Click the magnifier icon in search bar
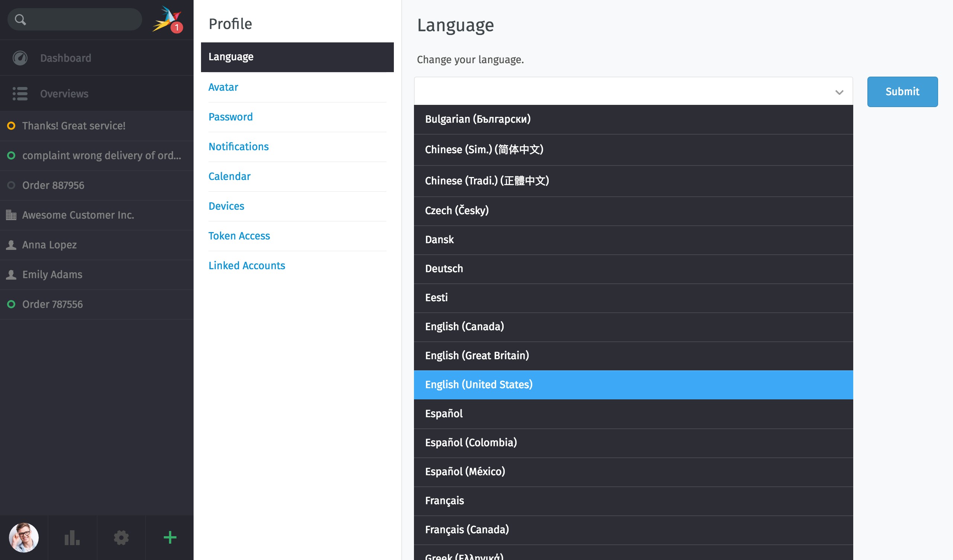This screenshot has height=560, width=953. pyautogui.click(x=20, y=20)
